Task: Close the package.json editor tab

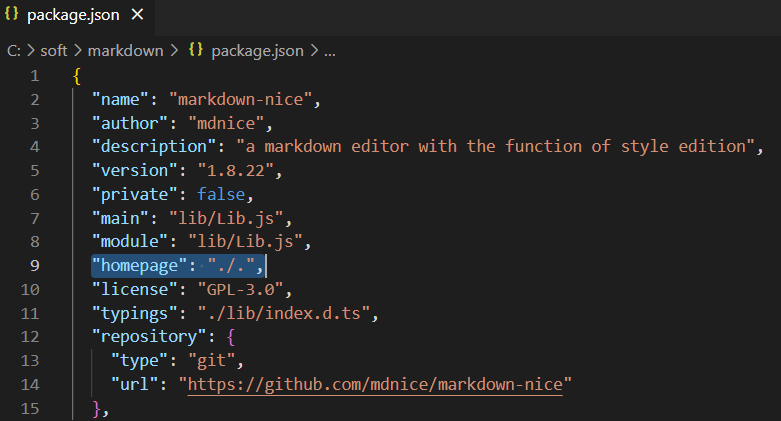Action: pyautogui.click(x=137, y=15)
